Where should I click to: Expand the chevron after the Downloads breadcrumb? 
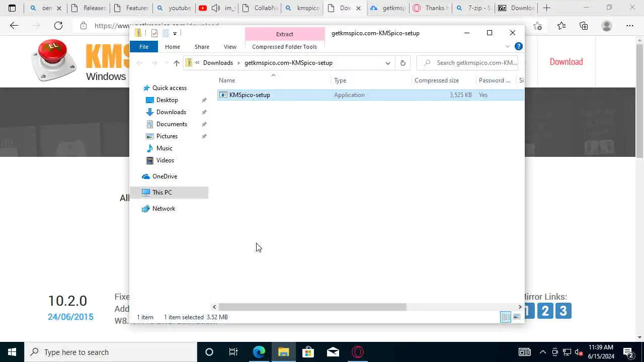coord(238,63)
